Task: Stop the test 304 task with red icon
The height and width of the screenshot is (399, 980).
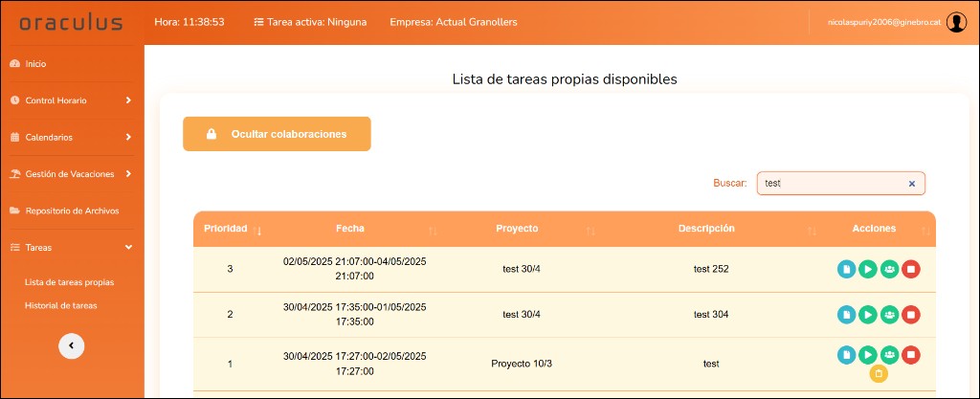Action: pyautogui.click(x=911, y=315)
